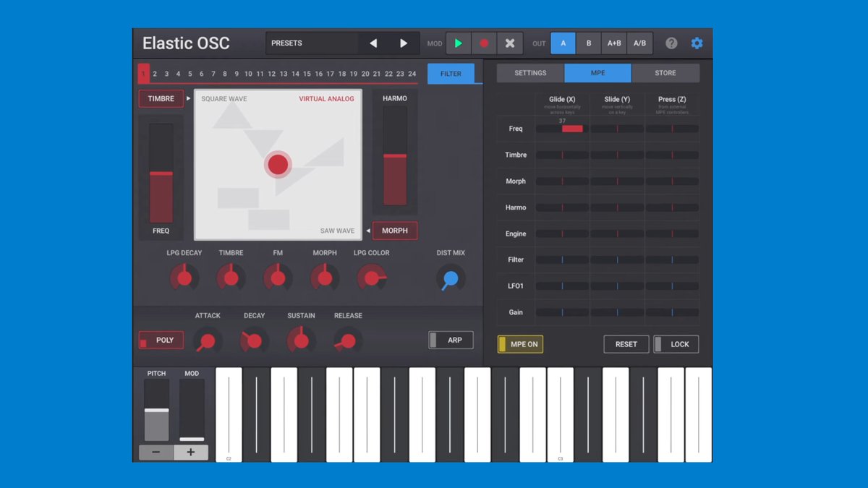
Task: Click the FM knob
Action: [x=278, y=278]
